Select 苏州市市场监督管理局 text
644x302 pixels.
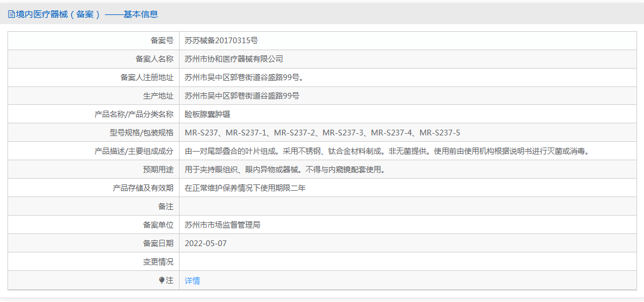(222, 225)
